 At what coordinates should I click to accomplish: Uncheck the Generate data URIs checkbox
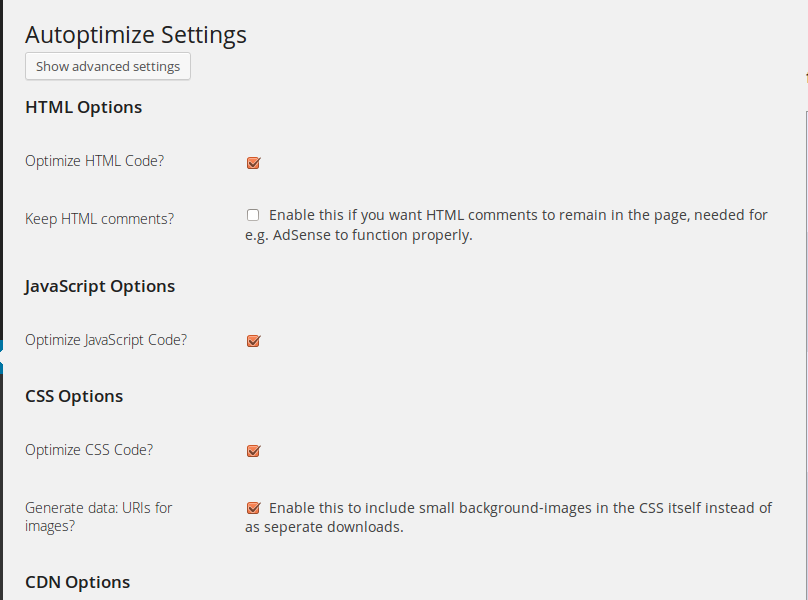click(x=253, y=508)
